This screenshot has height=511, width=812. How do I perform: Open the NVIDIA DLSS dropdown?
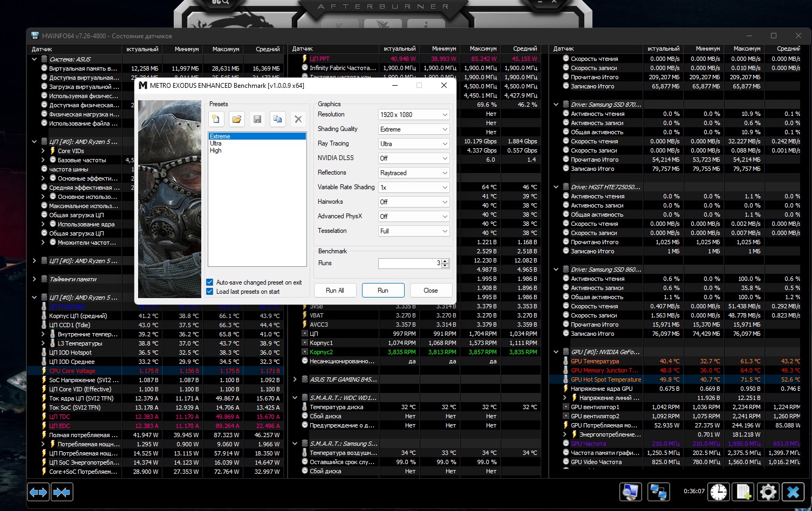point(414,158)
